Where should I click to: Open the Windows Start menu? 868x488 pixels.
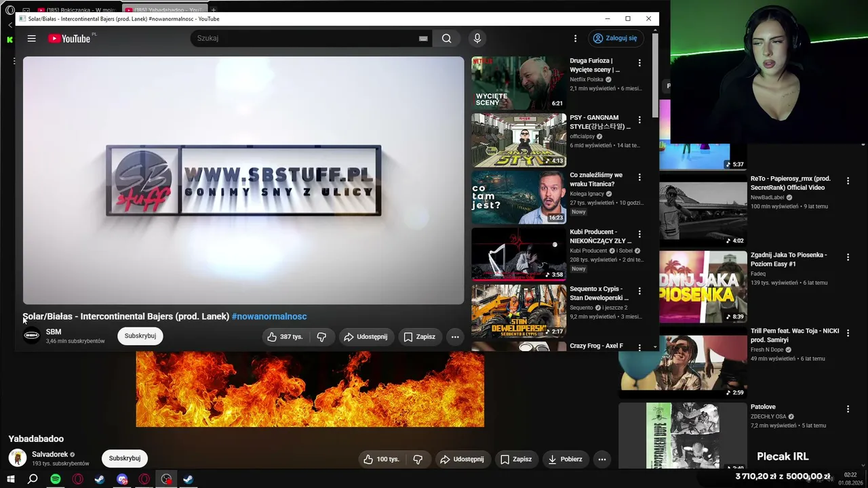click(11, 479)
